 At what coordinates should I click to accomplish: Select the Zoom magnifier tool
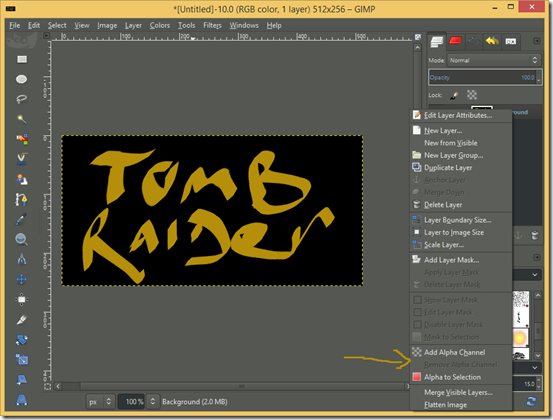[x=21, y=239]
